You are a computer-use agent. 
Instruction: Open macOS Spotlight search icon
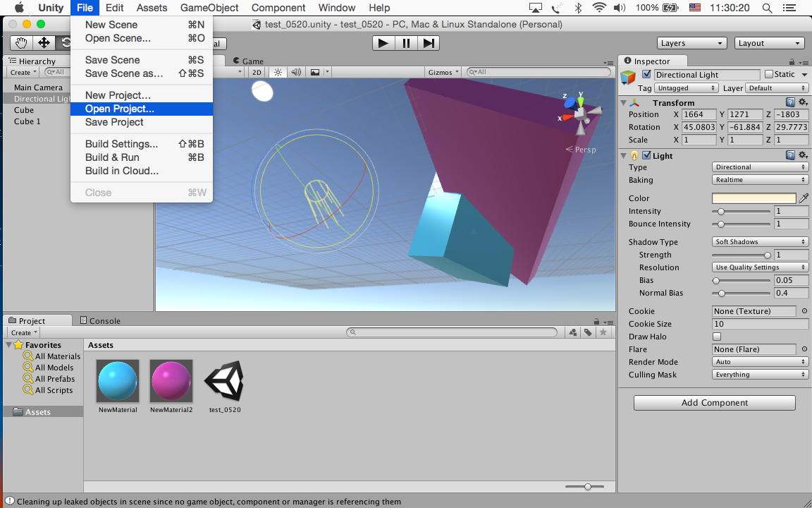767,8
